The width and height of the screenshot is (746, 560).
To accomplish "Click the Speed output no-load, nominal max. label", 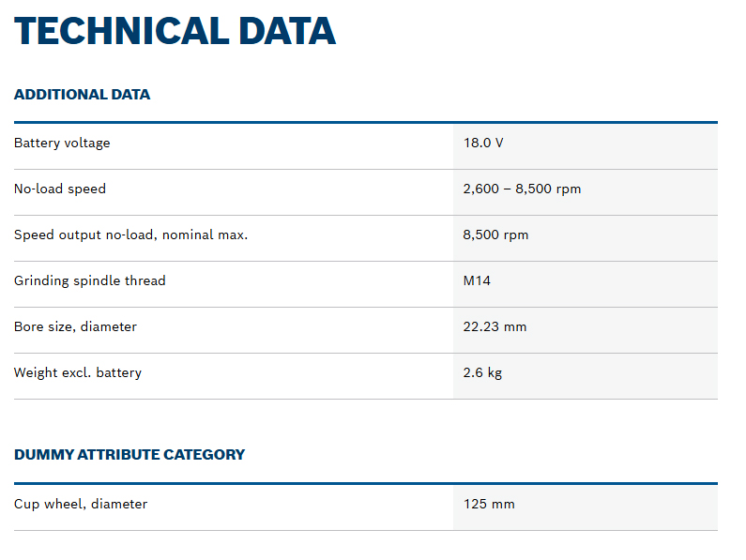I will coord(130,235).
